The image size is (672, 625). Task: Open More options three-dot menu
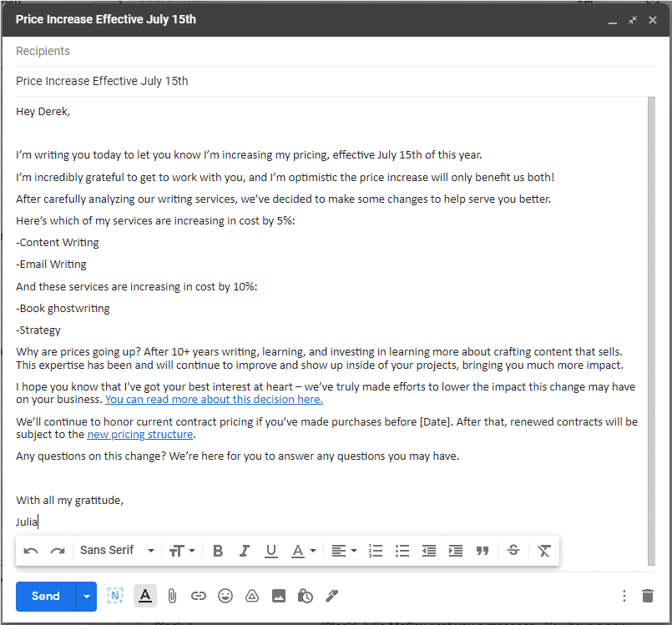(624, 596)
